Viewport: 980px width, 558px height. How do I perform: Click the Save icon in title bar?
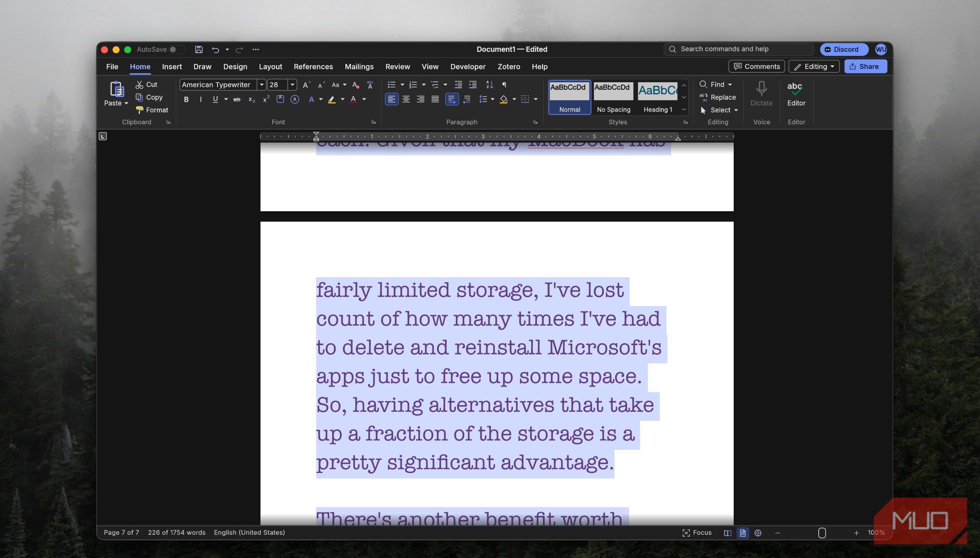[199, 50]
